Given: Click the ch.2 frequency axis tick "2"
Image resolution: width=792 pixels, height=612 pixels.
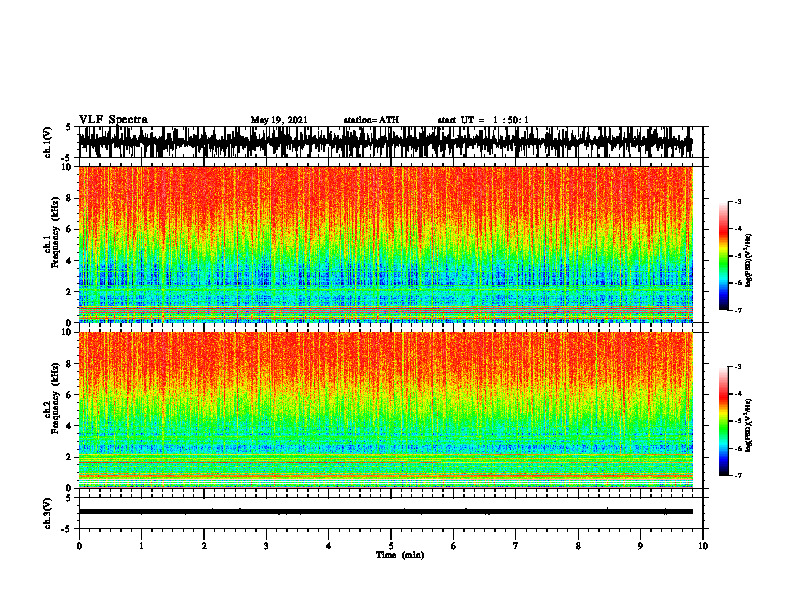Looking at the screenshot, I should (70, 457).
